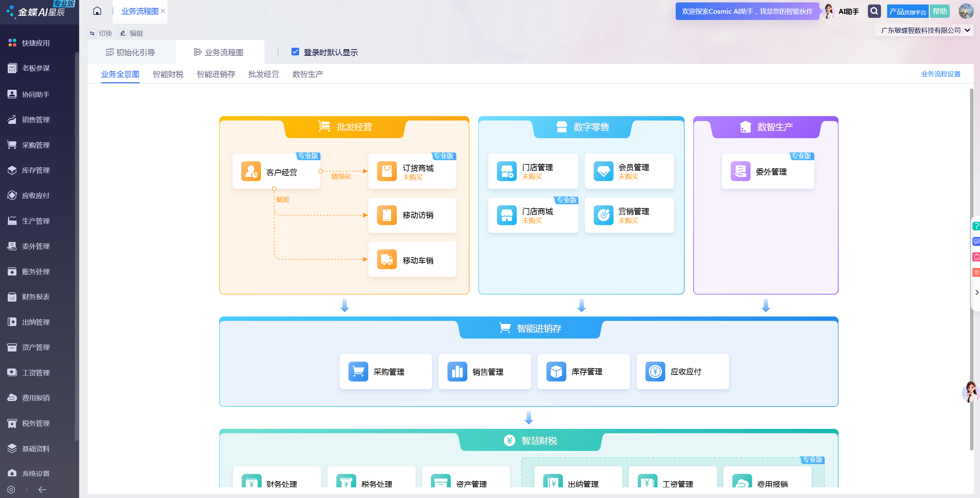The height and width of the screenshot is (498, 980).
Task: Open 采购管理 cart icon in flowchart
Action: coord(358,371)
